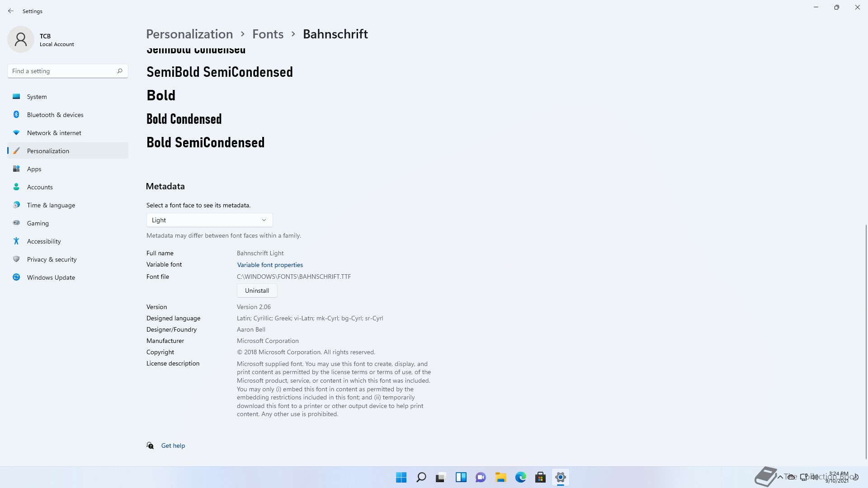The image size is (868, 488).
Task: Click the System monitor icon
Action: [x=16, y=96]
